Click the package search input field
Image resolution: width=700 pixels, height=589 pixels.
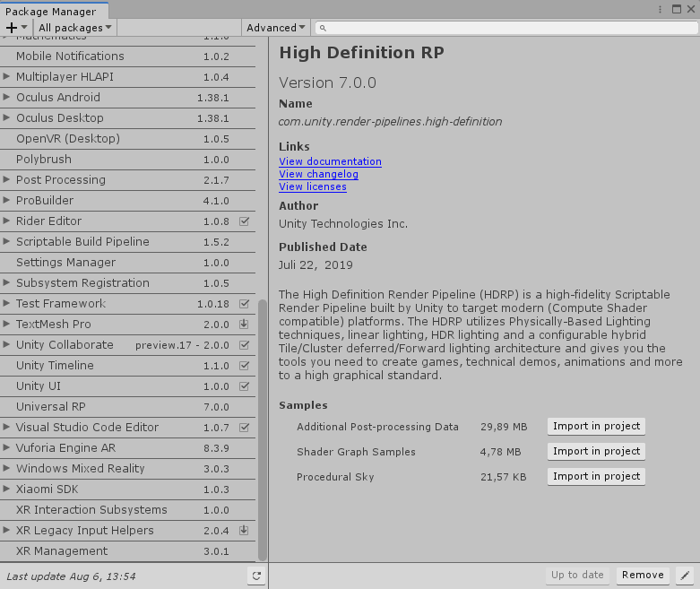(x=506, y=28)
